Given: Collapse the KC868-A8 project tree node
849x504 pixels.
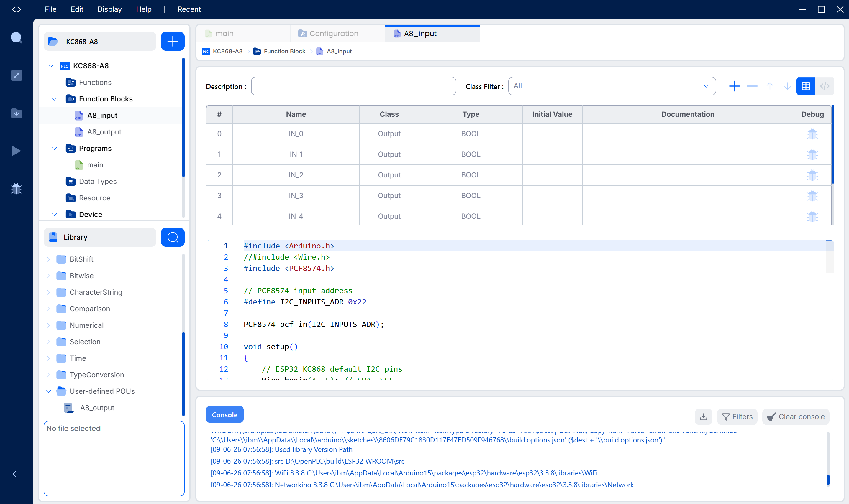Looking at the screenshot, I should 51,66.
